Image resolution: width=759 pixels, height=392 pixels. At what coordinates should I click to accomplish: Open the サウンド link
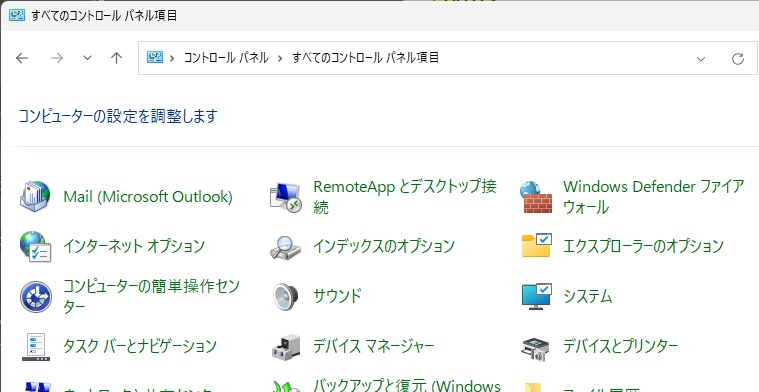(337, 296)
